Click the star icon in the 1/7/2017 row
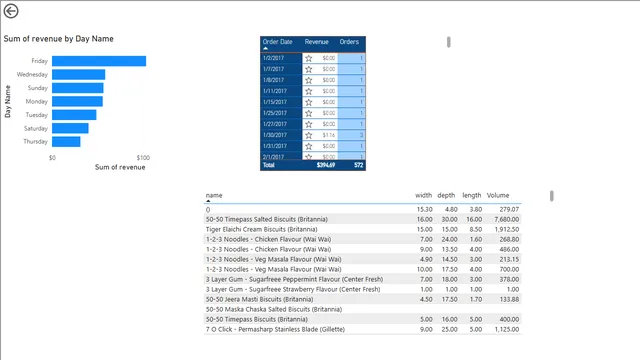Image resolution: width=640 pixels, height=360 pixels. 309,69
